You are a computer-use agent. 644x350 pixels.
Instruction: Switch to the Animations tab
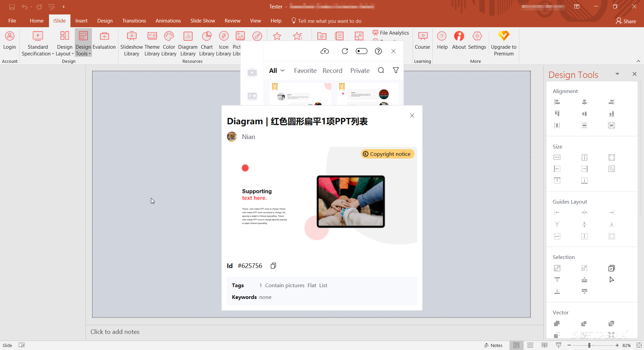tap(168, 21)
